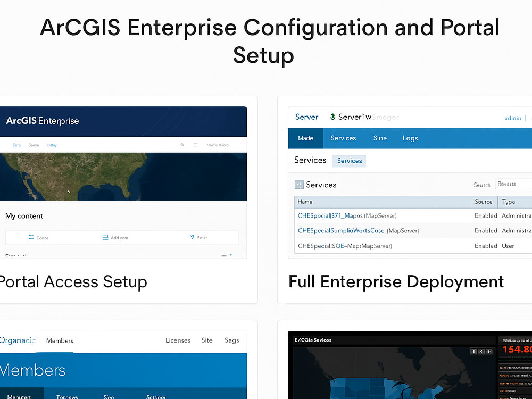Viewport: 532px width, 399px height.
Task: Open CHESpecialISQE-Mapt service row
Action: coord(345,246)
